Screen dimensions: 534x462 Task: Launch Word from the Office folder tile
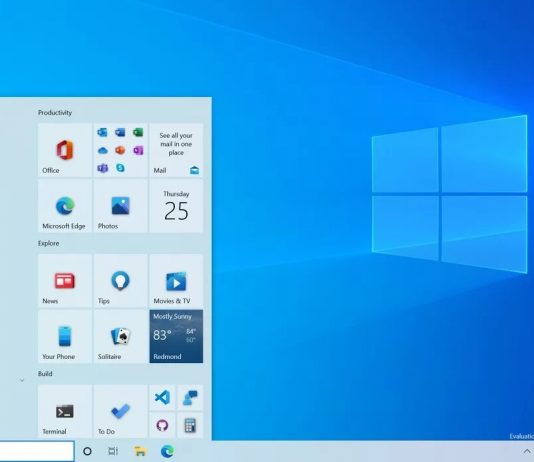coord(120,132)
